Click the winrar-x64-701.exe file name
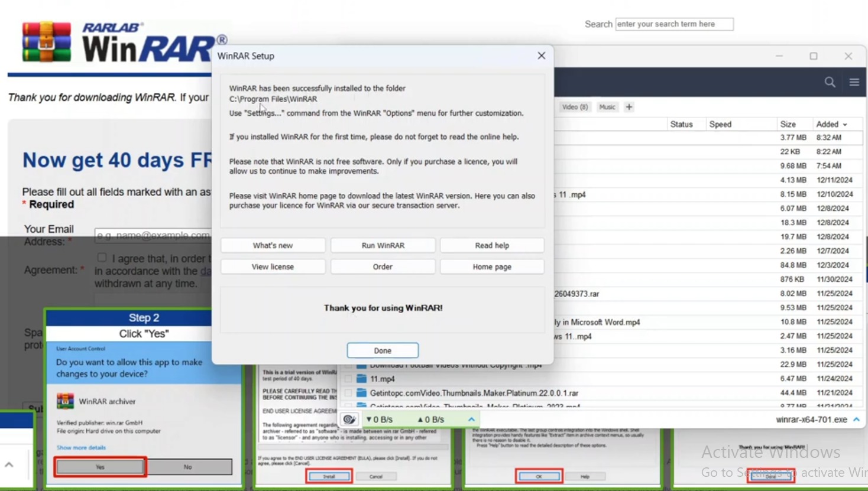The image size is (868, 491). tap(811, 420)
